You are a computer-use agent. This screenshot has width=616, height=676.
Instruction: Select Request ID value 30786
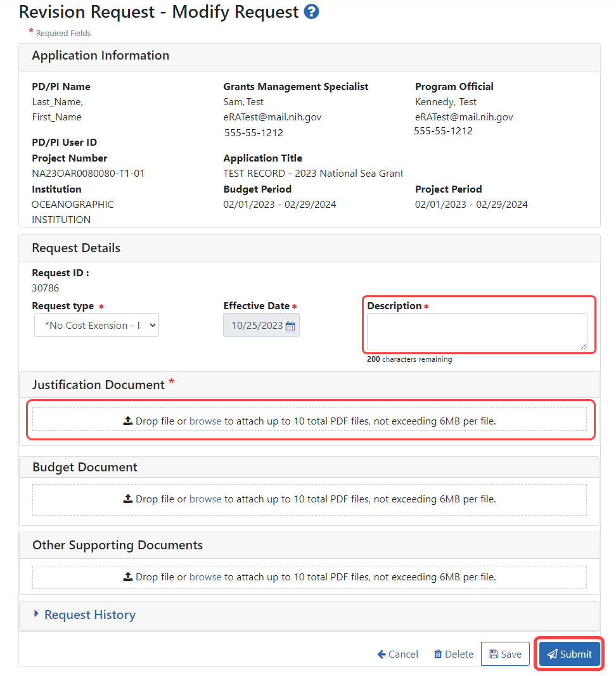(x=45, y=288)
